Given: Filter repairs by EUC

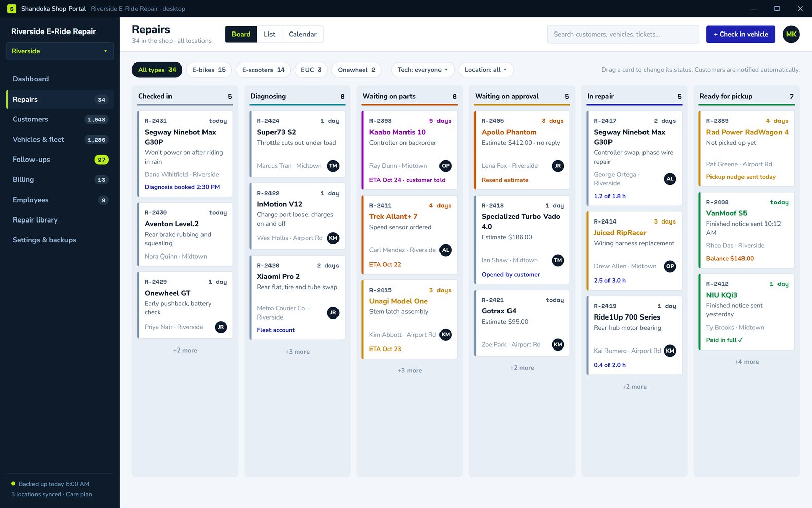Looking at the screenshot, I should point(311,70).
